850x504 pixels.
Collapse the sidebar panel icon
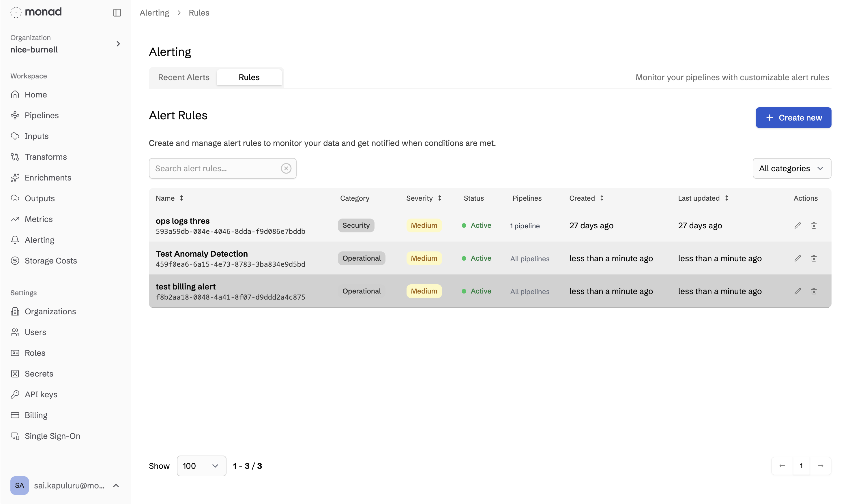117,13
